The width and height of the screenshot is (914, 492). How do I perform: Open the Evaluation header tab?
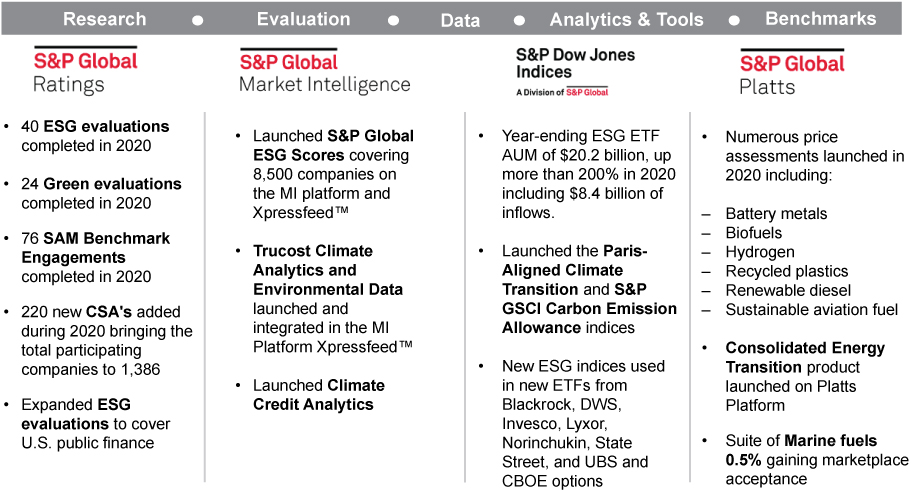pos(303,19)
